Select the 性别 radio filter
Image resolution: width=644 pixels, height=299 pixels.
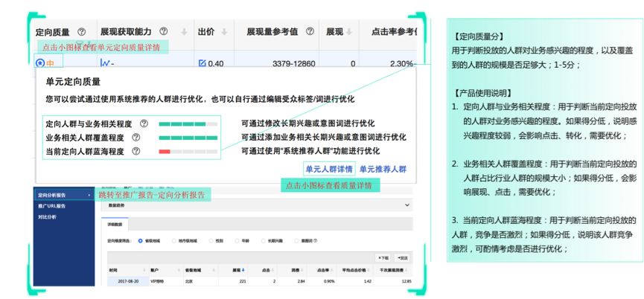coord(211,241)
